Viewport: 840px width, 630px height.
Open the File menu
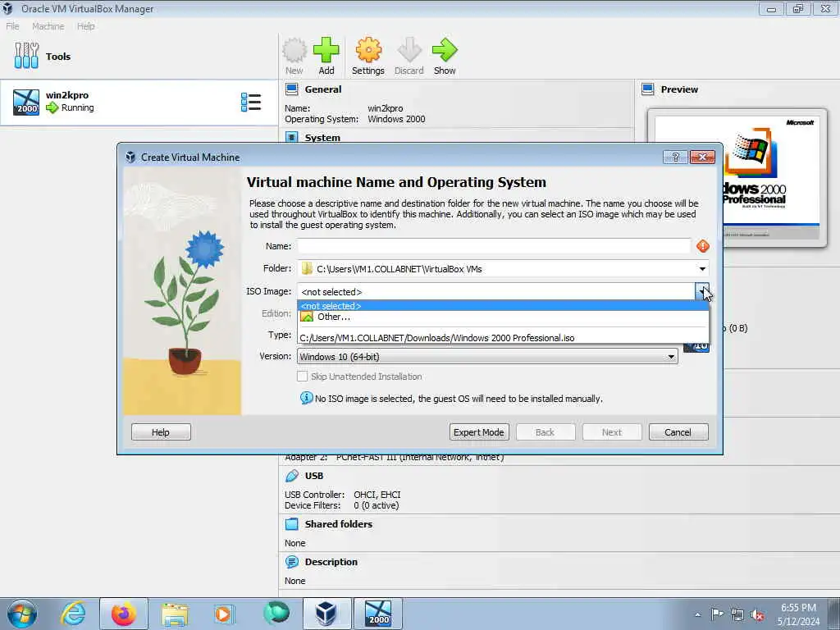[12, 26]
